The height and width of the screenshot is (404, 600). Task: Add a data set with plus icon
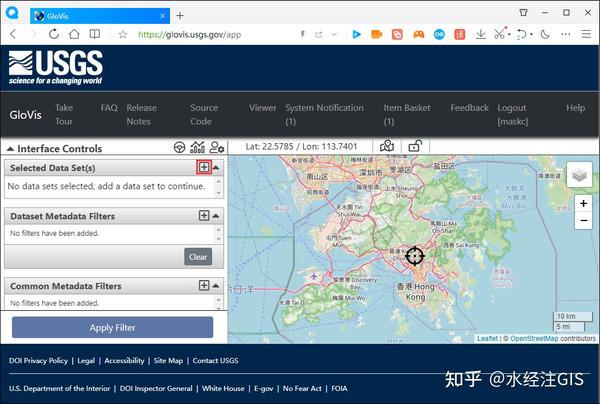(x=204, y=168)
